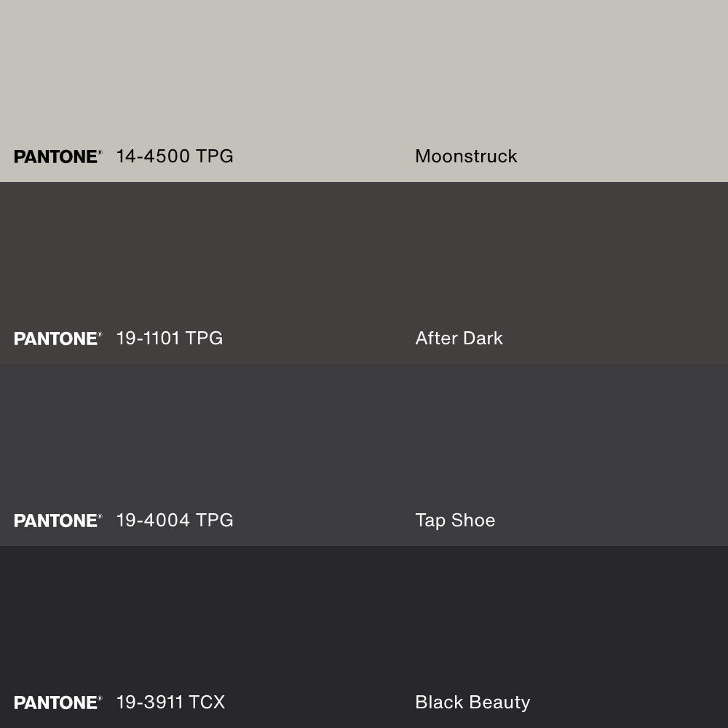The width and height of the screenshot is (728, 728).
Task: Click the PANTONE logo beside 19-3911 TCX
Action: click(55, 703)
